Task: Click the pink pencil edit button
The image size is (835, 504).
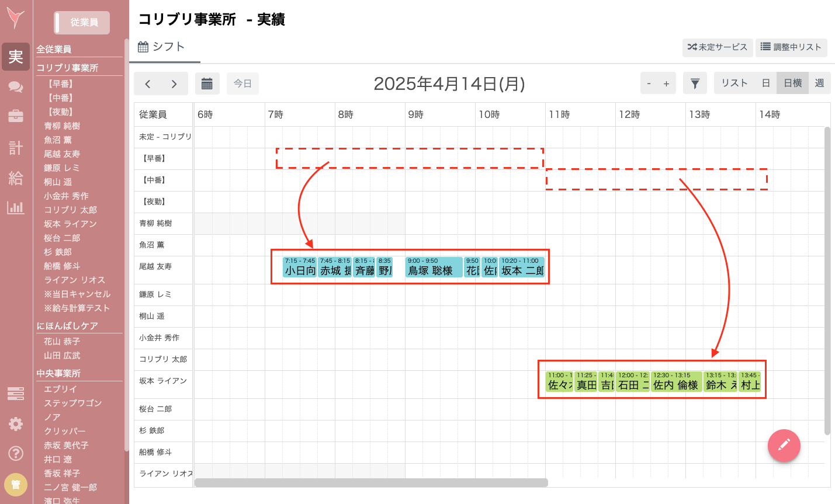Action: tap(784, 446)
